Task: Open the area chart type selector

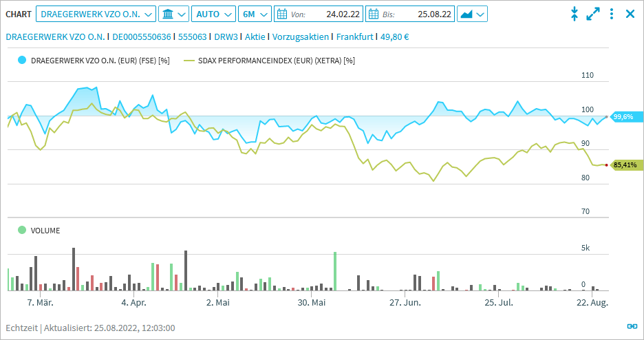Action: (x=472, y=14)
